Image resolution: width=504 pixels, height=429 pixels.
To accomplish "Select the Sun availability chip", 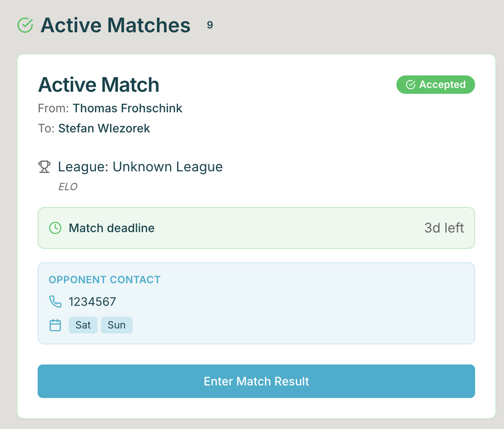I will [116, 325].
